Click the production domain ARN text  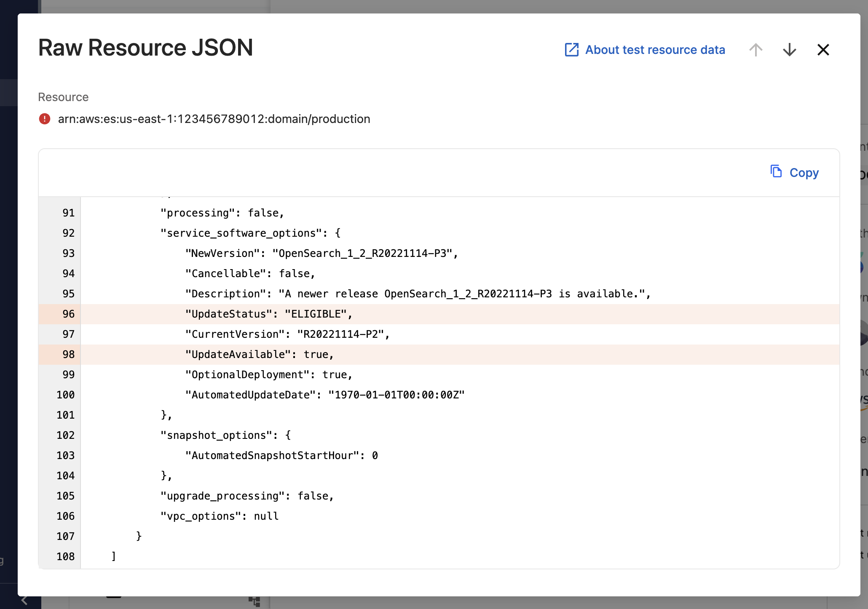pyautogui.click(x=214, y=119)
